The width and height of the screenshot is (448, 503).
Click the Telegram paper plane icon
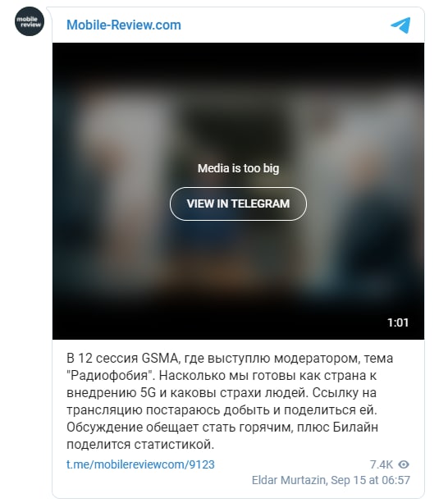(x=400, y=25)
